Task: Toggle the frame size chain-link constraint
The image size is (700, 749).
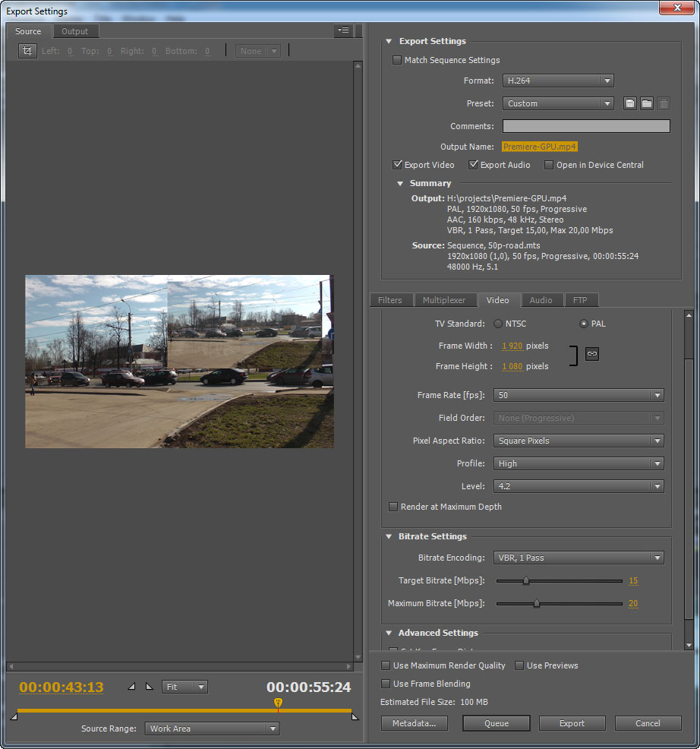Action: [592, 354]
